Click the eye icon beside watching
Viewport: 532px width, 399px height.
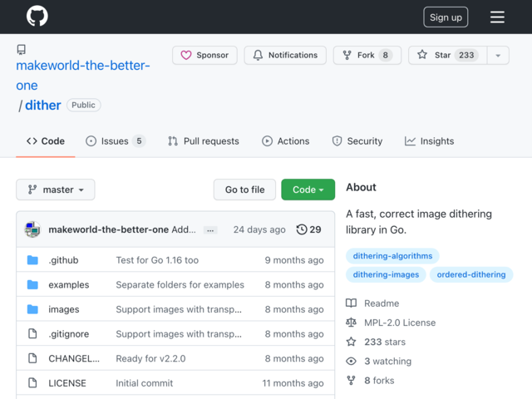[351, 362]
